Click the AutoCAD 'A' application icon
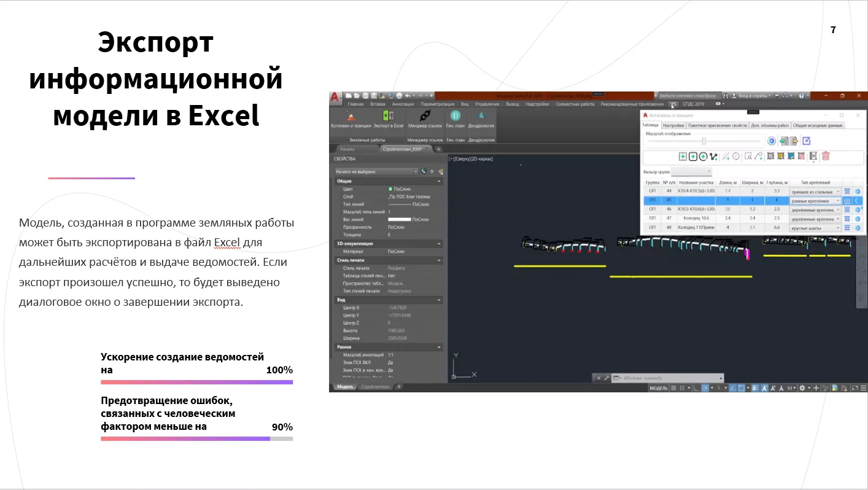Image resolution: width=868 pixels, height=490 pixels. tap(335, 96)
